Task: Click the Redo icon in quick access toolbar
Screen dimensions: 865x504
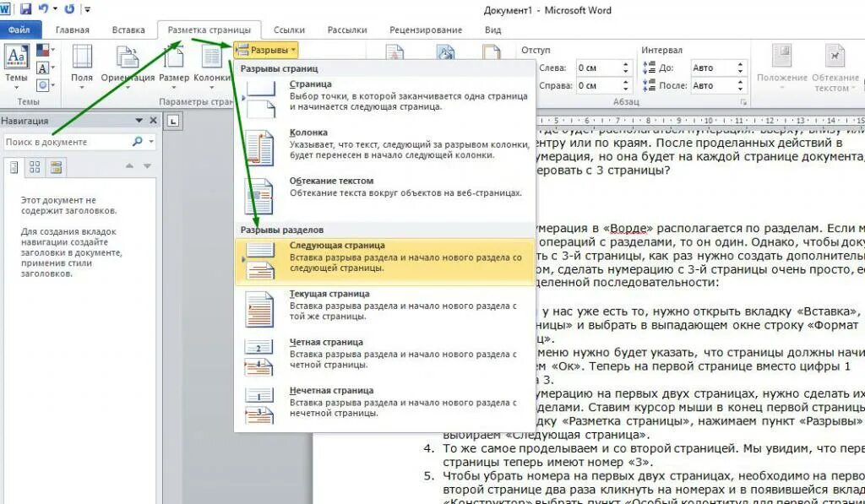Action: pyautogui.click(x=69, y=8)
